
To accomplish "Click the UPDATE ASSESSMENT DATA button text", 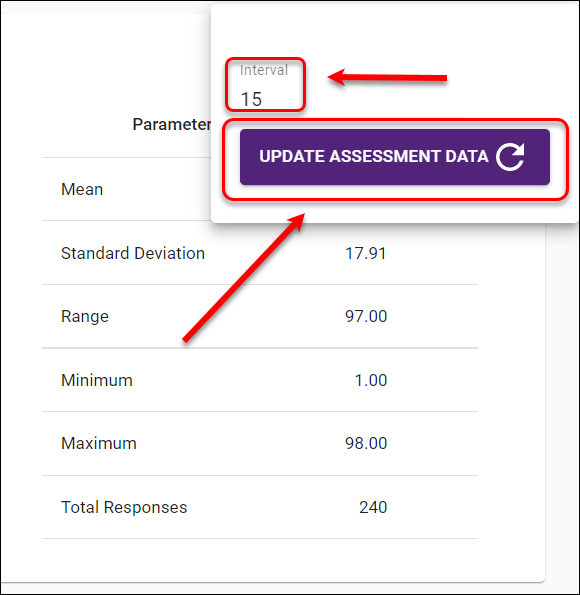I will pos(374,156).
